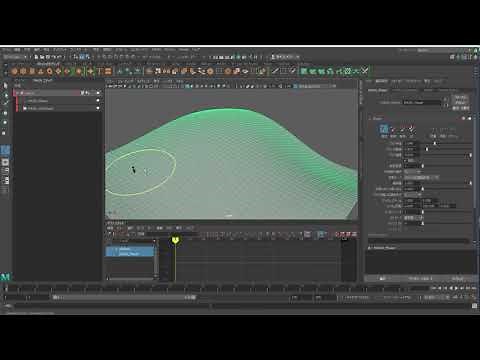Click the left button under the right panel
Image resolution: width=480 pixels, height=360 pixels.
383,278
